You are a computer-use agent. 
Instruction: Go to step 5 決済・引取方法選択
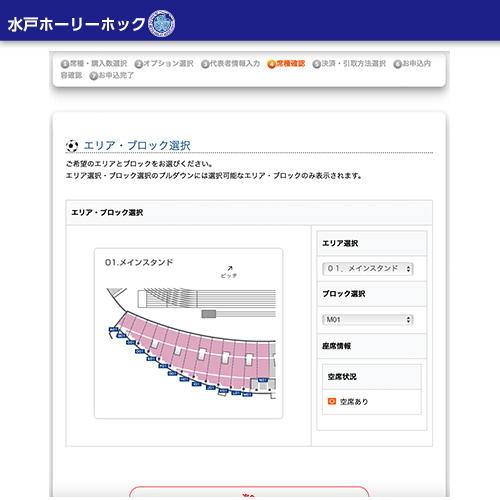pos(349,64)
